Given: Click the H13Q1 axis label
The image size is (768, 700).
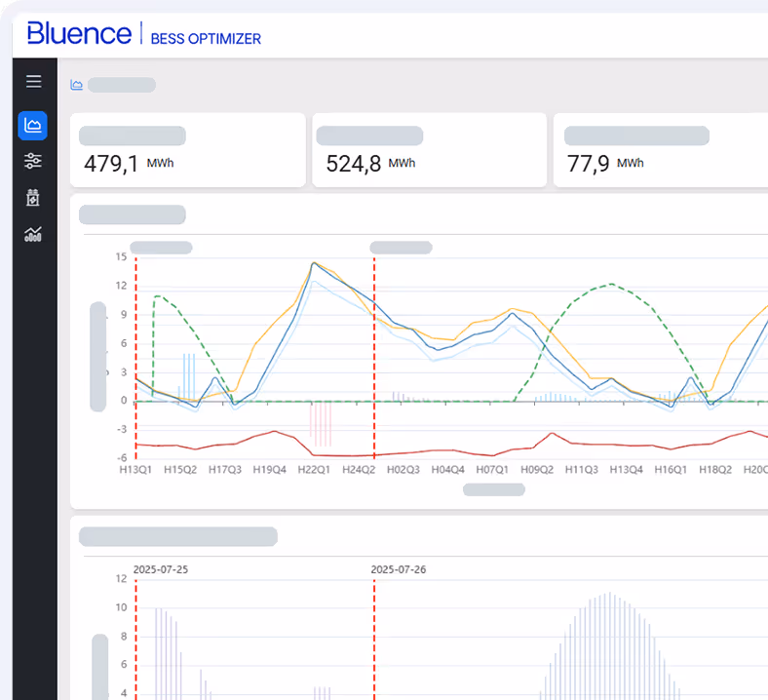Looking at the screenshot, I should click(135, 470).
